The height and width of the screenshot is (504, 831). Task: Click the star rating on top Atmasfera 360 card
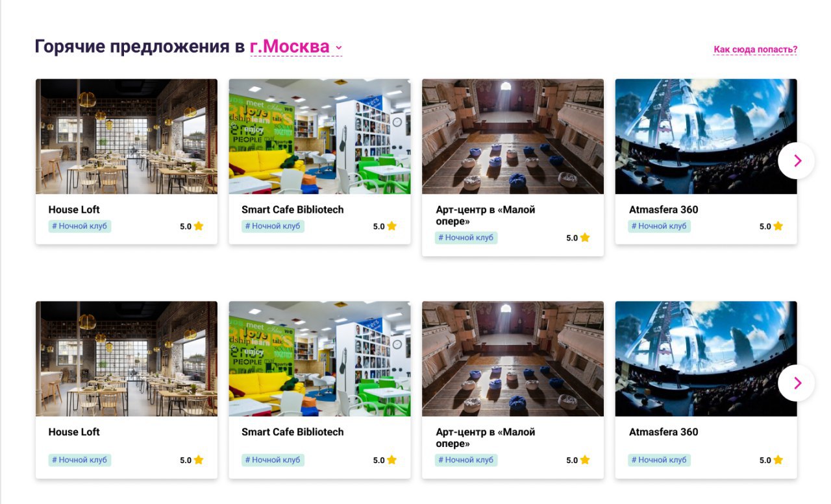(771, 226)
